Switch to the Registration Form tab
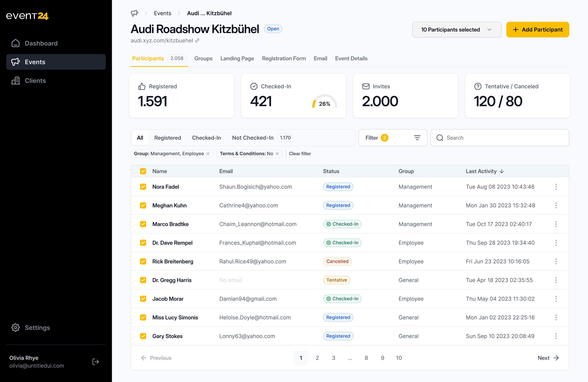Image resolution: width=588 pixels, height=382 pixels. (x=284, y=59)
